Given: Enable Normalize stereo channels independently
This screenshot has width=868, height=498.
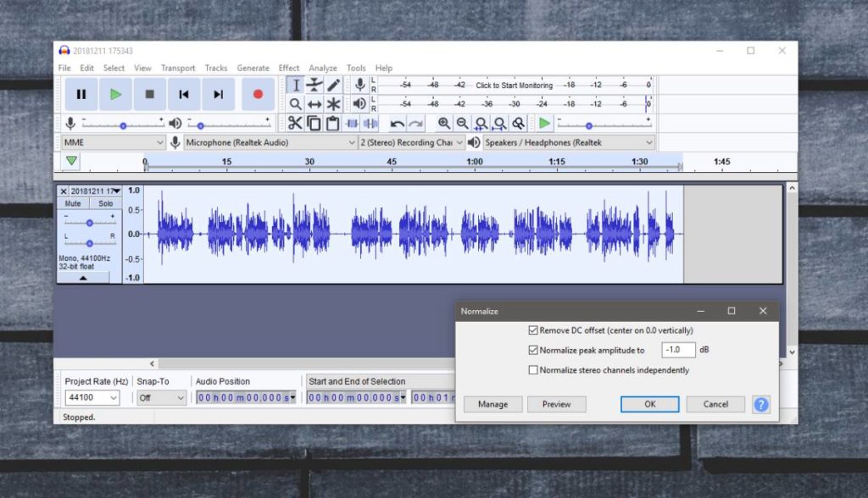Looking at the screenshot, I should (533, 370).
